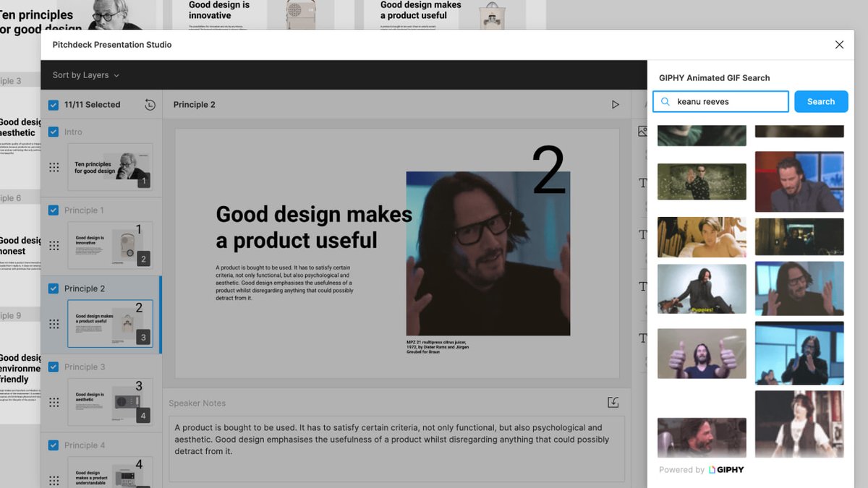This screenshot has height=488, width=868.
Task: Pick the GIF of Keanu in suit looking down
Action: point(799,181)
